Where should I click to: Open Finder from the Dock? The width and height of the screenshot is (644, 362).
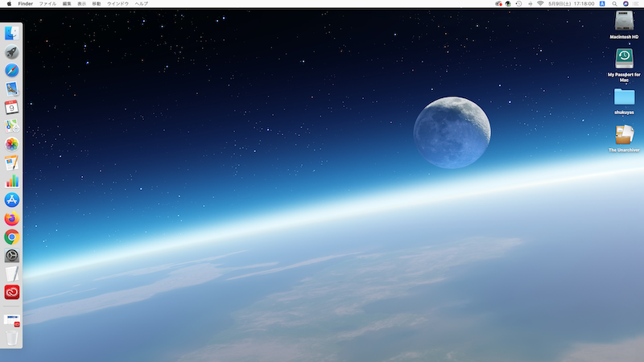[x=11, y=33]
